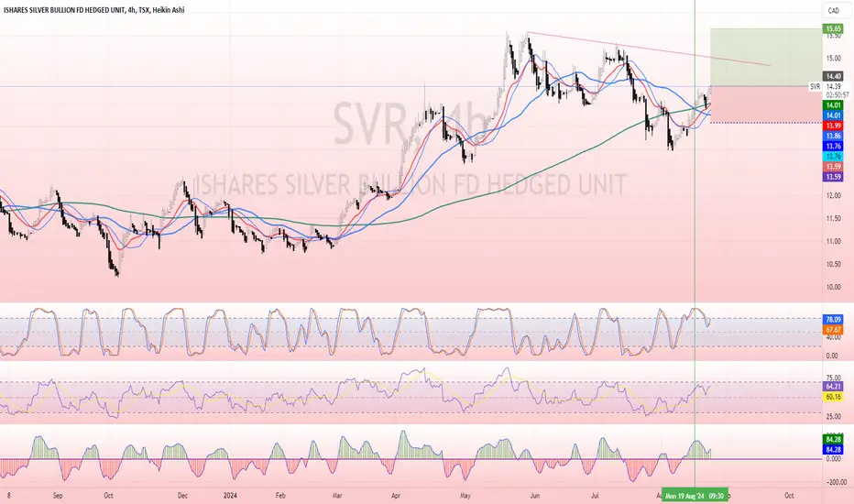Click the 2024 label on time axis
This screenshot has height=504, width=854.
[230, 496]
